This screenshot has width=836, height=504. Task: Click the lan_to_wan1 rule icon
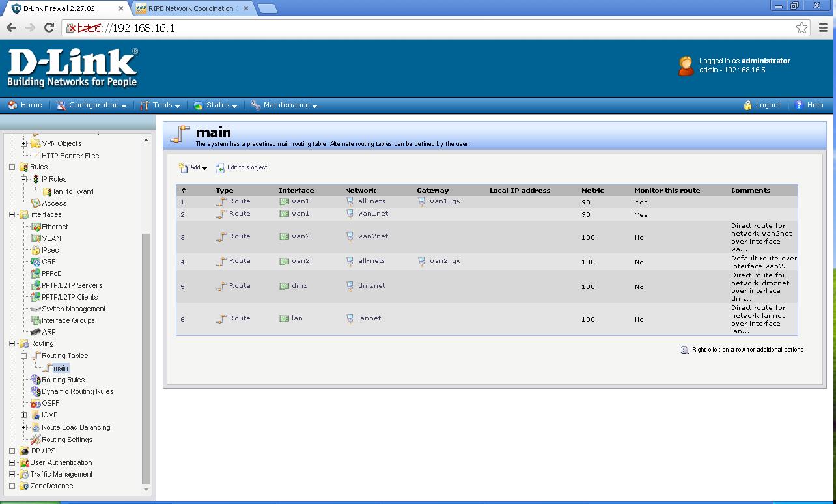[48, 191]
